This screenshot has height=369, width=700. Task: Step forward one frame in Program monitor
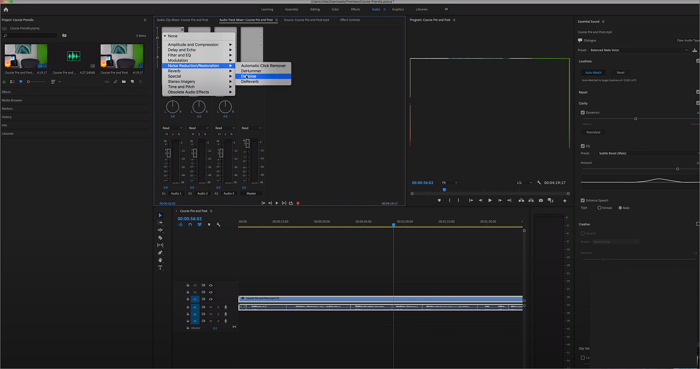point(500,201)
